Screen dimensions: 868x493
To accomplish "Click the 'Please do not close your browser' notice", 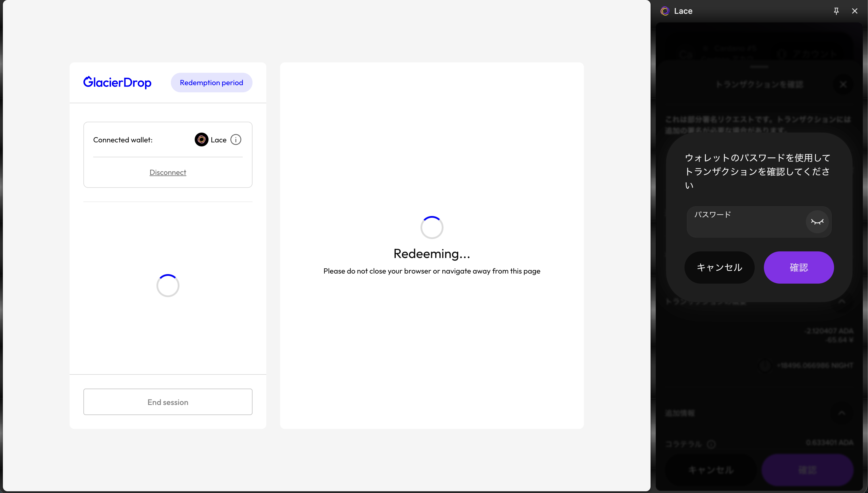I will [x=432, y=271].
